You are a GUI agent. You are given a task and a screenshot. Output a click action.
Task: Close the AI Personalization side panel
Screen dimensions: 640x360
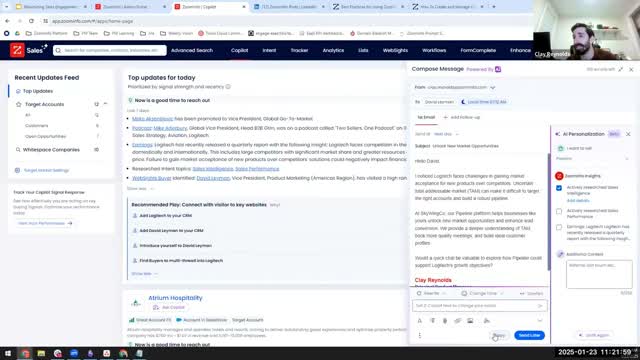628,134
